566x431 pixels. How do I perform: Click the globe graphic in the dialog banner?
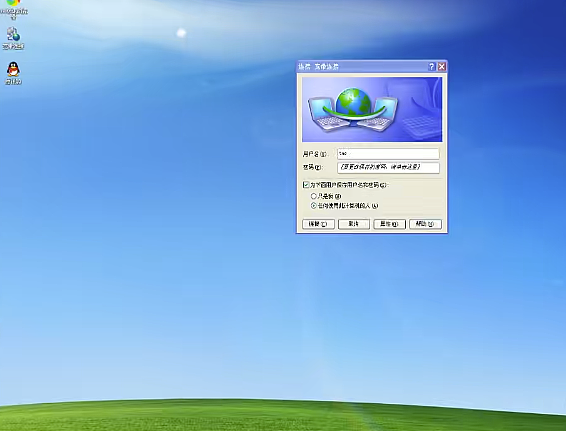[x=353, y=103]
